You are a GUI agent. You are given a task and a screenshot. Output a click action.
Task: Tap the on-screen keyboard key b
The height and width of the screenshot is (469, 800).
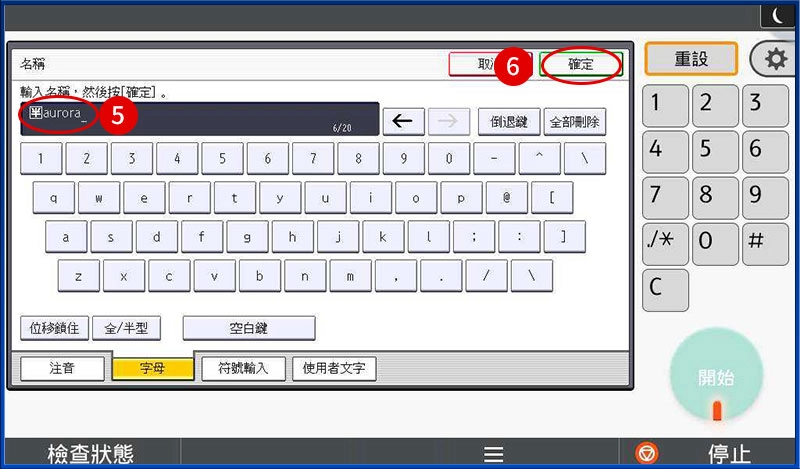(260, 276)
